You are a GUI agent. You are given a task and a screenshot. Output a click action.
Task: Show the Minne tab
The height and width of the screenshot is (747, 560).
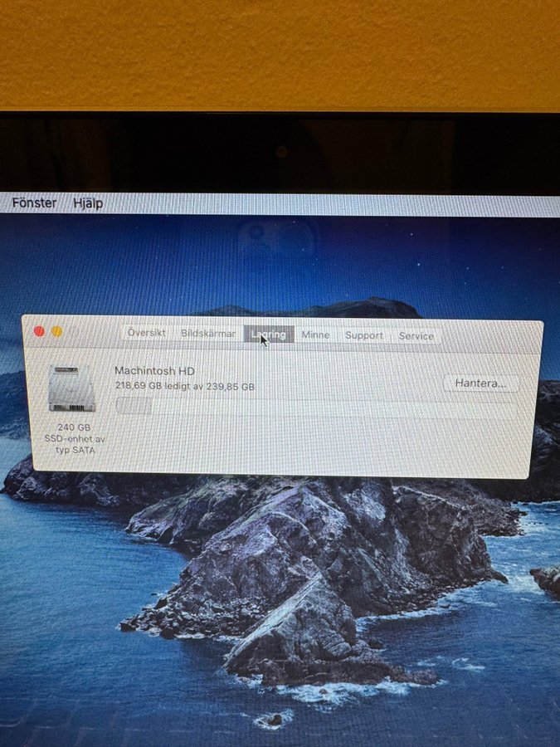point(315,335)
